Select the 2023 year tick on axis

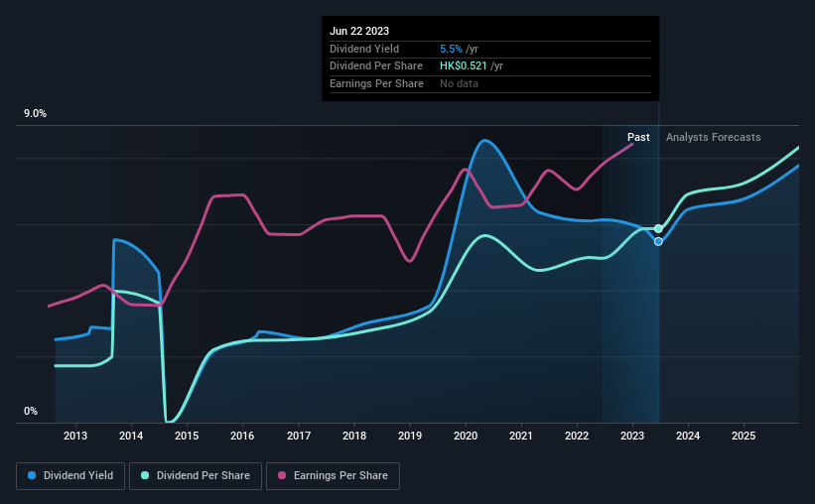click(x=632, y=436)
